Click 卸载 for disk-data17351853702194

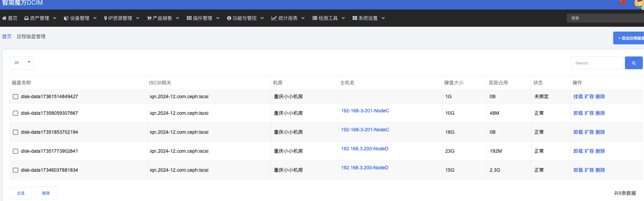pyautogui.click(x=578, y=132)
